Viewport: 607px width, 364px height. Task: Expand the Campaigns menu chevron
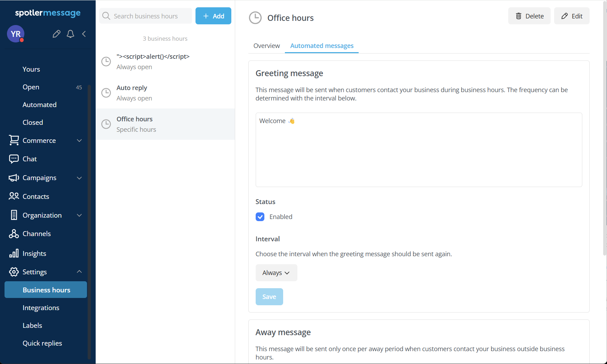[79, 178]
